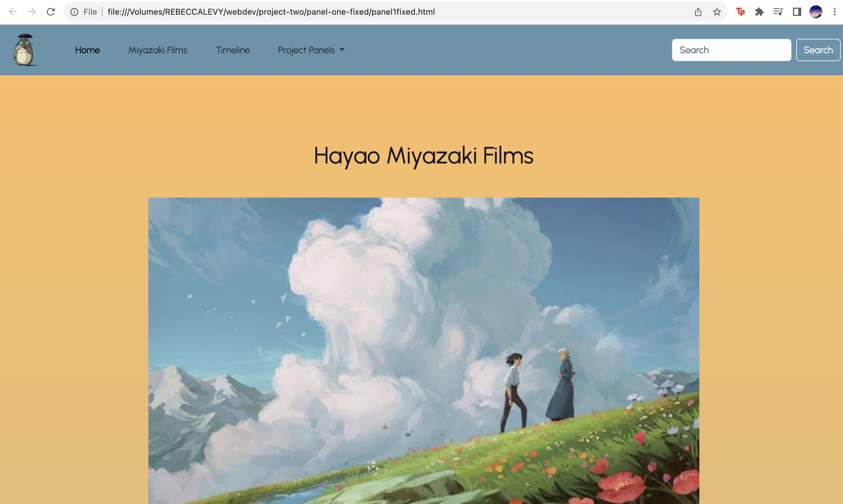Expand the Project Panels dropdown

coord(311,50)
